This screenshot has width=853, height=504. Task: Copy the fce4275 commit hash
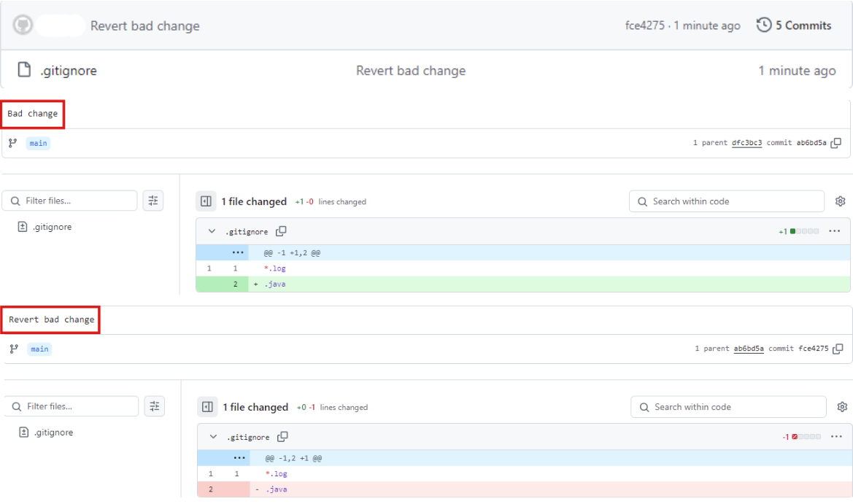[x=836, y=349]
